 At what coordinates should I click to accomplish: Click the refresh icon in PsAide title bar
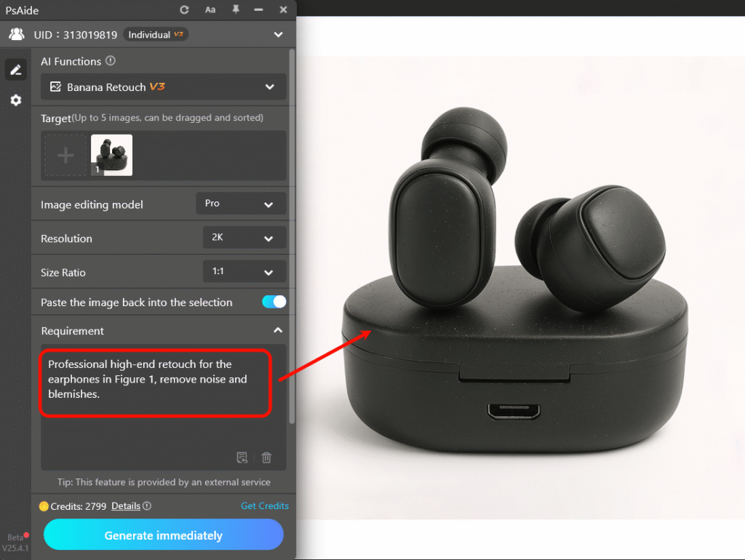tap(185, 10)
